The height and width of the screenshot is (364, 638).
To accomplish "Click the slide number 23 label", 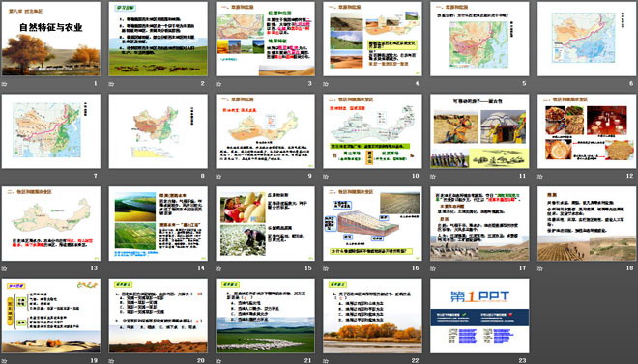I will [522, 360].
